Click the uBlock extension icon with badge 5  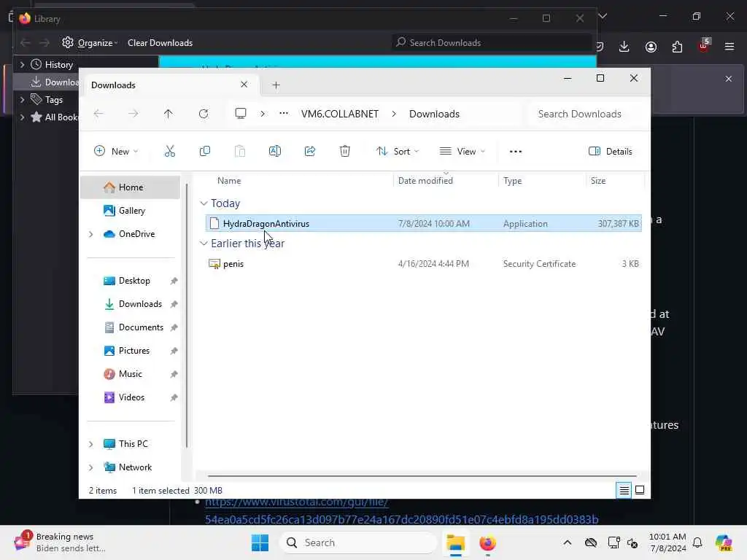[704, 46]
